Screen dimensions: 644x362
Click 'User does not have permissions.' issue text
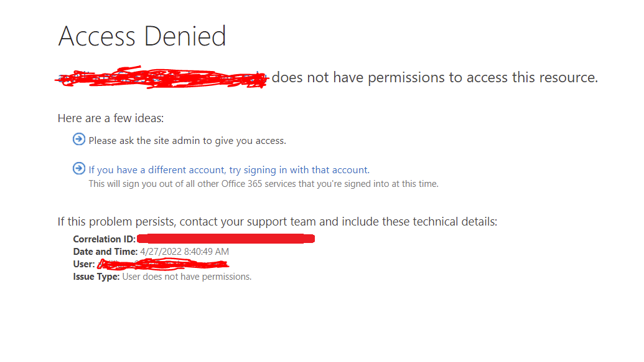point(187,277)
